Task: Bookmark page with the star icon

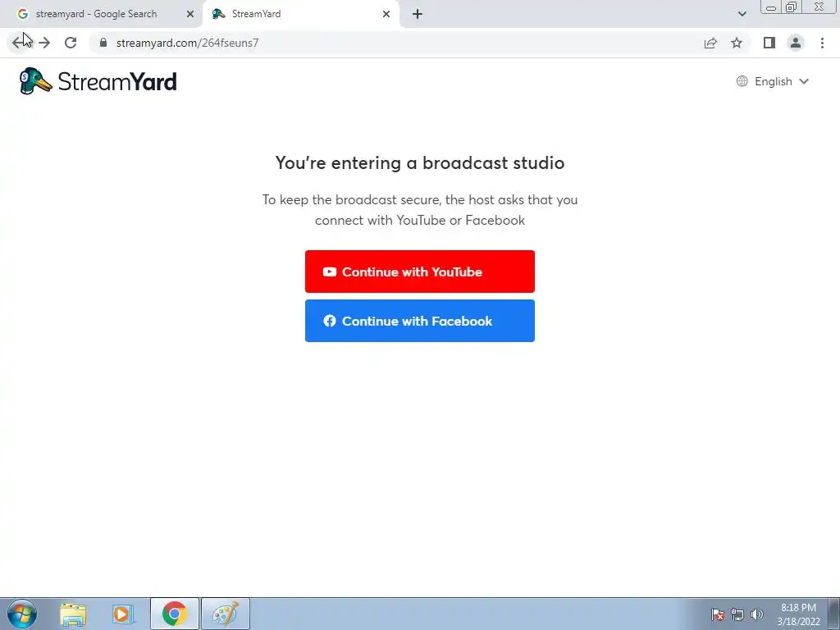Action: (737, 43)
